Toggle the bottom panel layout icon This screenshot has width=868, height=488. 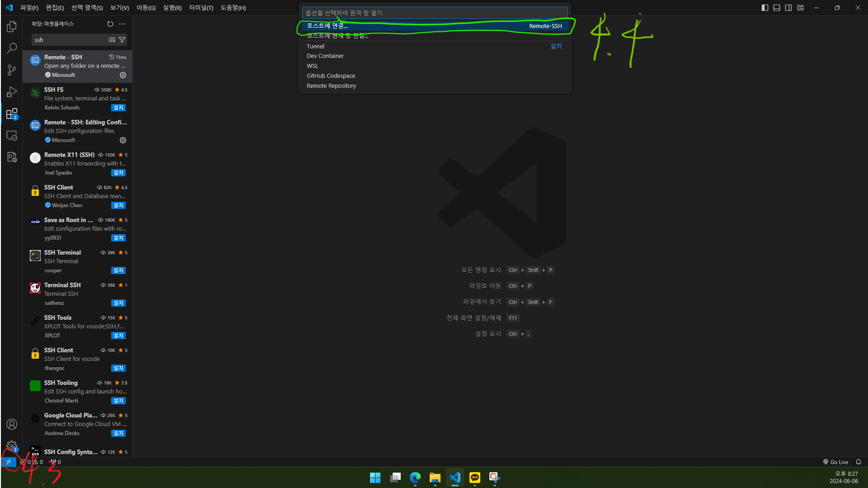pos(777,8)
